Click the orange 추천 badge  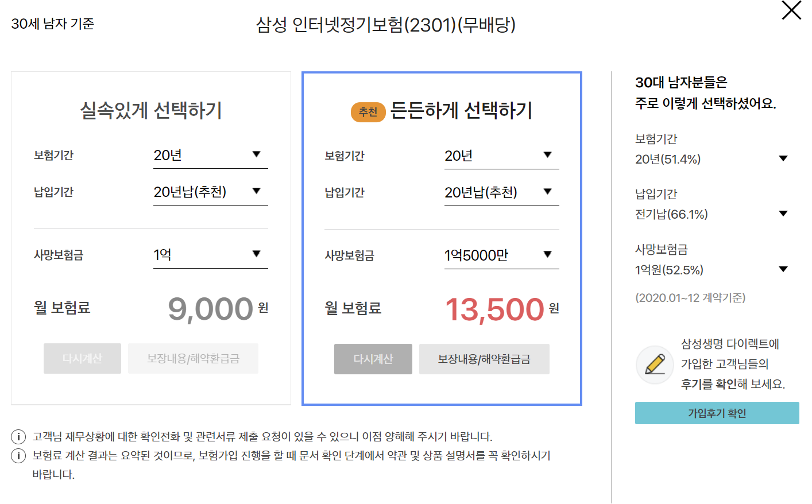click(368, 112)
